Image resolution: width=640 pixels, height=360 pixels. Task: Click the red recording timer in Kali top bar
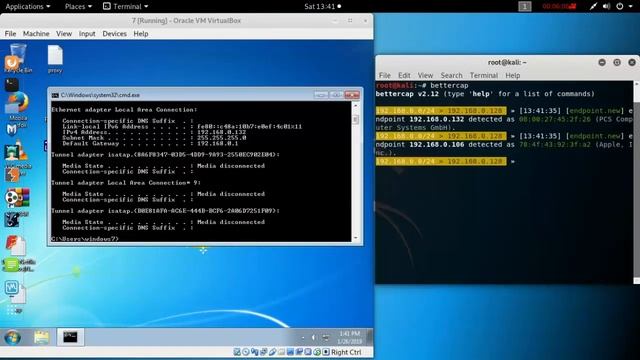pyautogui.click(x=559, y=6)
